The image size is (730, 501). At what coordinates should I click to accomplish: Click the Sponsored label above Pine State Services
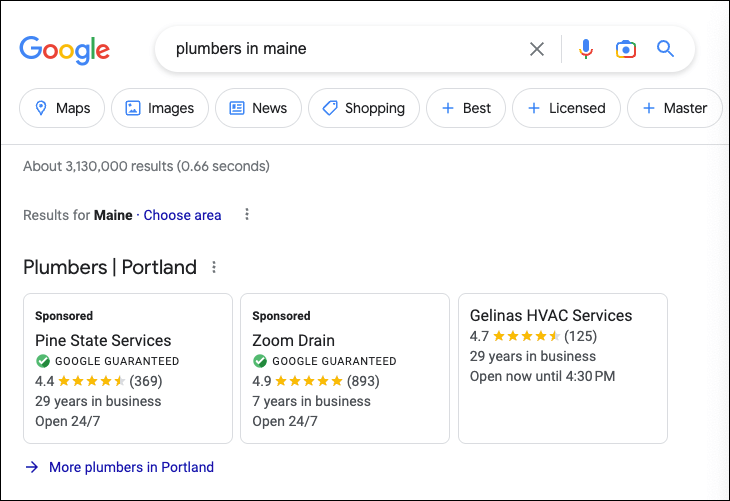click(x=64, y=316)
